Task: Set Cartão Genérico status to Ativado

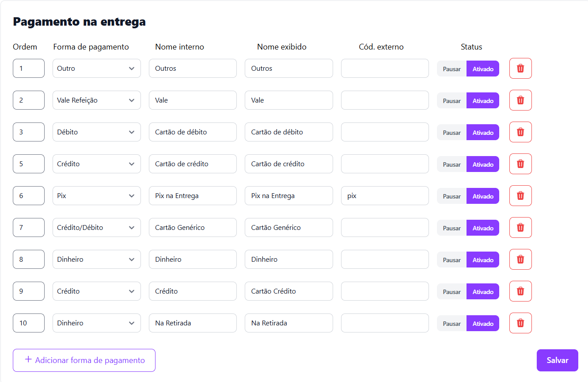Action: pos(483,228)
